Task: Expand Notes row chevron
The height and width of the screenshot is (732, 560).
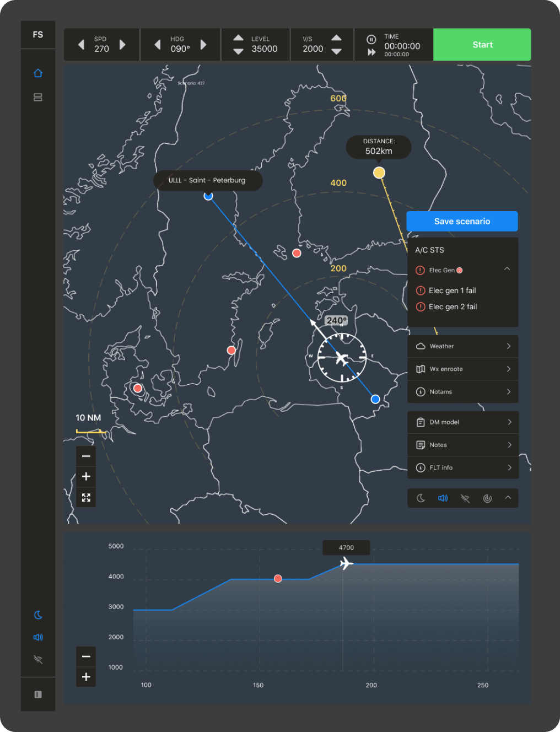Action: [x=509, y=445]
